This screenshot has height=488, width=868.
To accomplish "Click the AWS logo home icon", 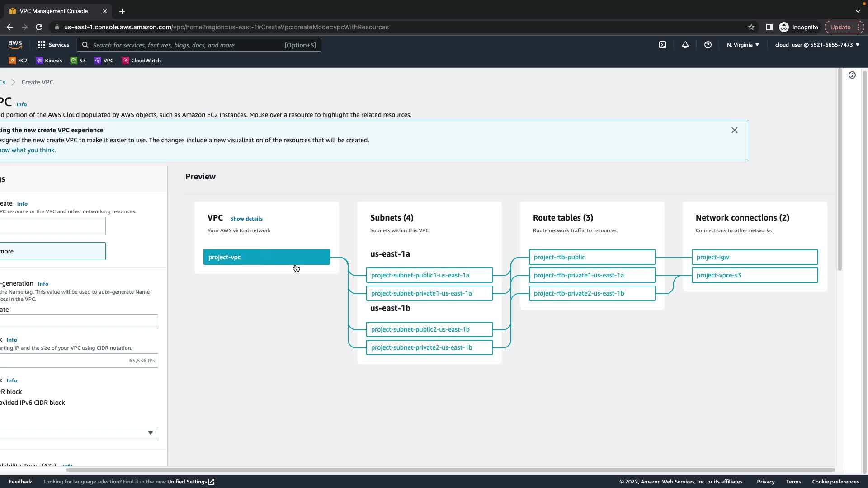I will pos(15,44).
